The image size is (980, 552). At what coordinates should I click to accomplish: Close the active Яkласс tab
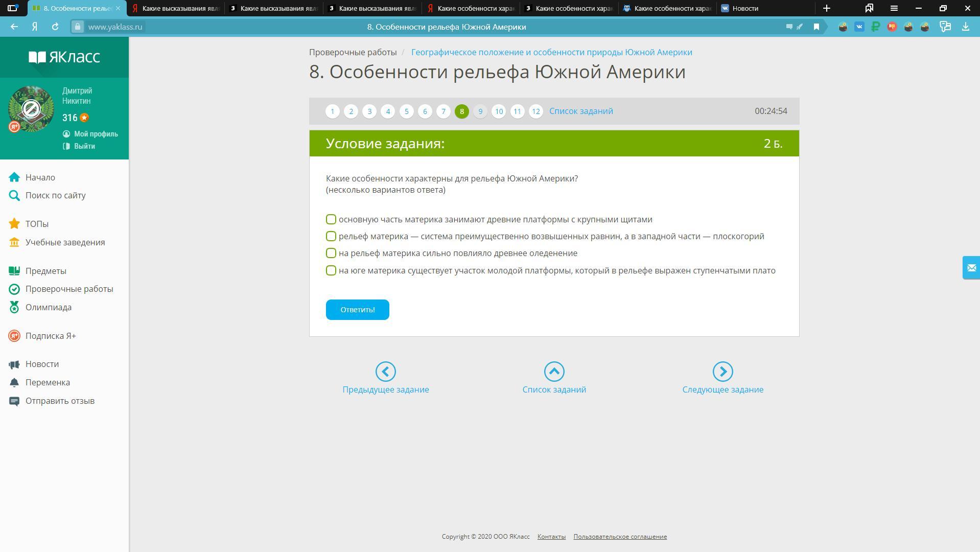click(x=118, y=8)
